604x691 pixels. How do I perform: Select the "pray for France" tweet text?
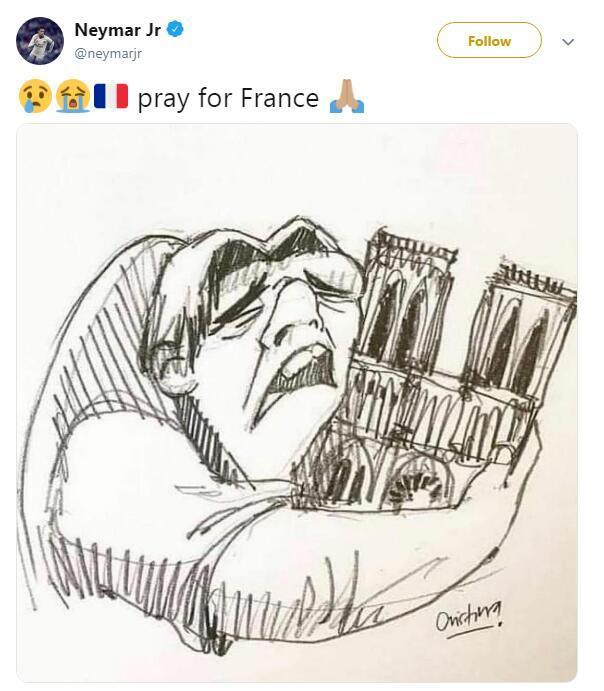click(228, 98)
